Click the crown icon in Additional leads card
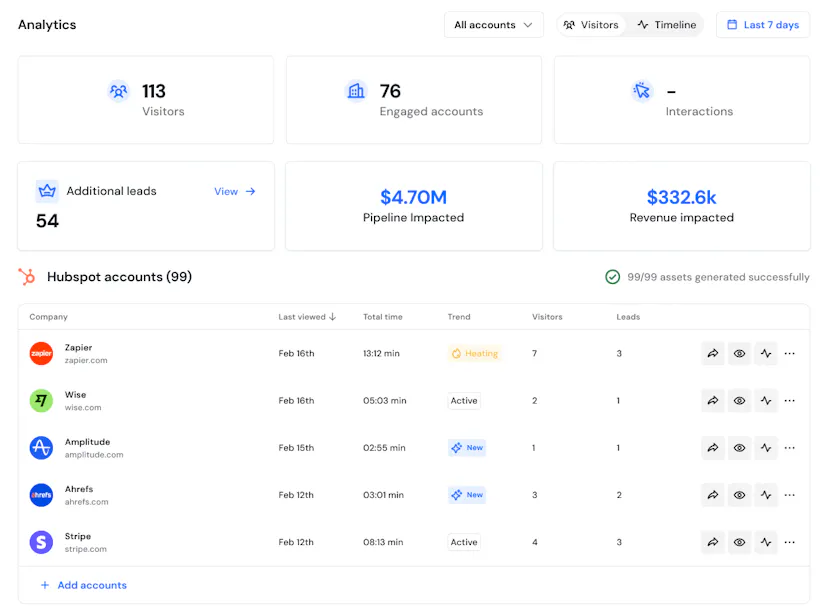828x616 pixels. tap(47, 190)
